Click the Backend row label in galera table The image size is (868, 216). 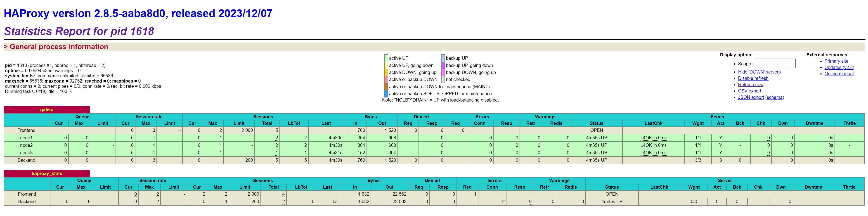point(26,160)
